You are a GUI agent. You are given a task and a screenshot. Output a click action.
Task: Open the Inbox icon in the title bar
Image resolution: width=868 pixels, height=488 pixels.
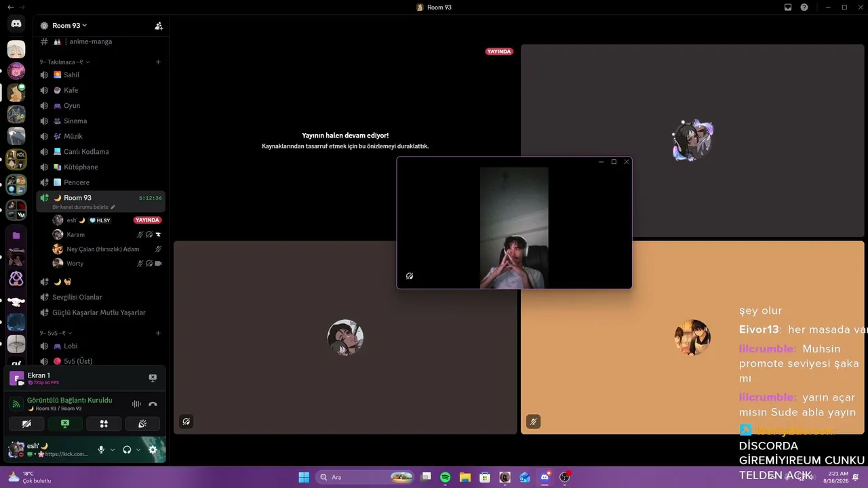788,7
